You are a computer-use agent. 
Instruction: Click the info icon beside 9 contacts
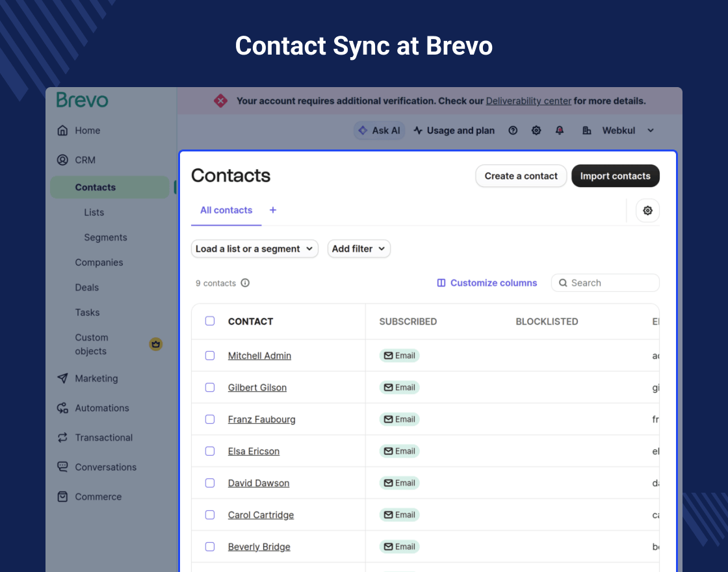point(245,283)
